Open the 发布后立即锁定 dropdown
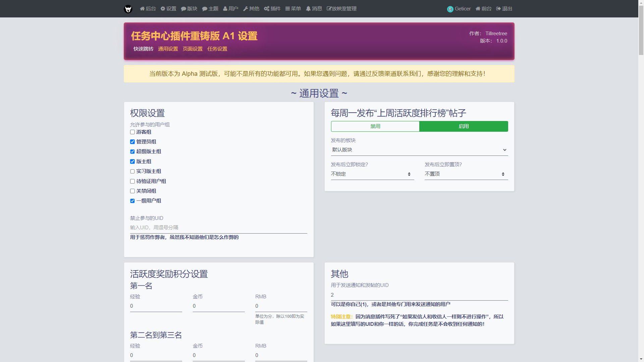 pos(372,174)
